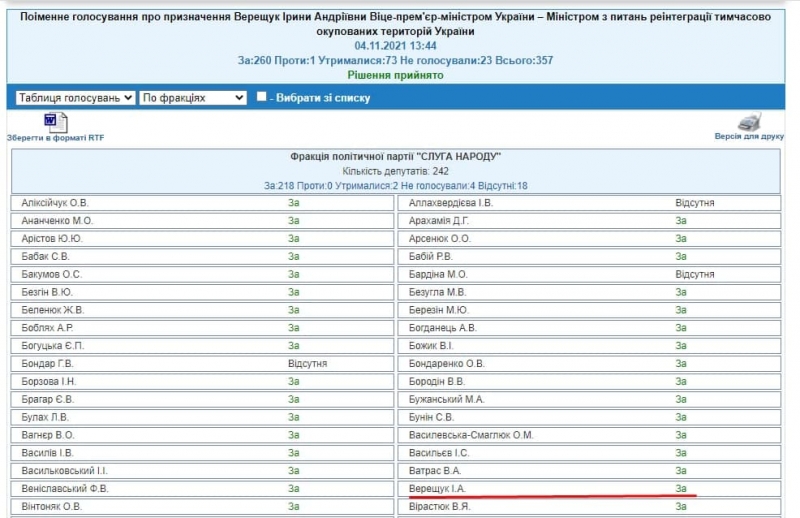Select deputy Верещук І.А. in the list
This screenshot has height=518, width=800.
(438, 488)
